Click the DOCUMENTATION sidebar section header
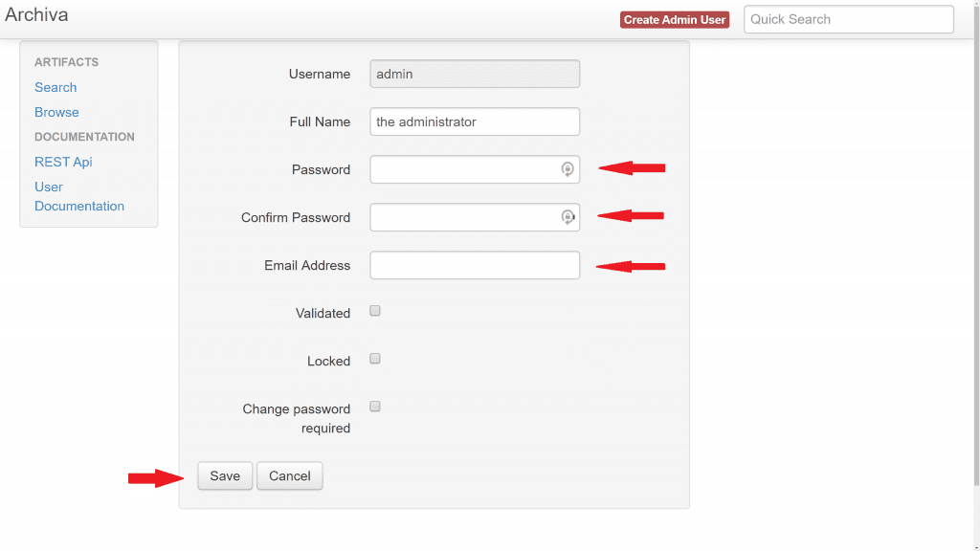The image size is (980, 551). click(84, 137)
